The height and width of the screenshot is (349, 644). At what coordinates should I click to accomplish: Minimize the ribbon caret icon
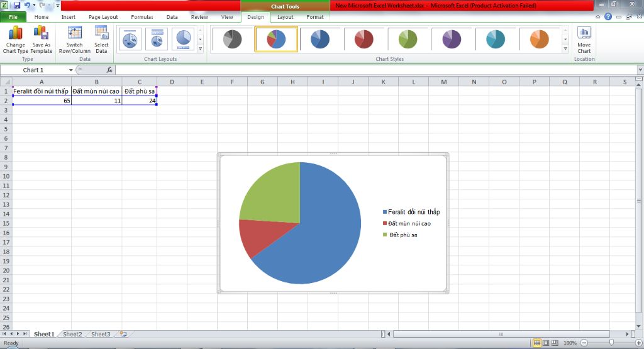click(x=598, y=17)
